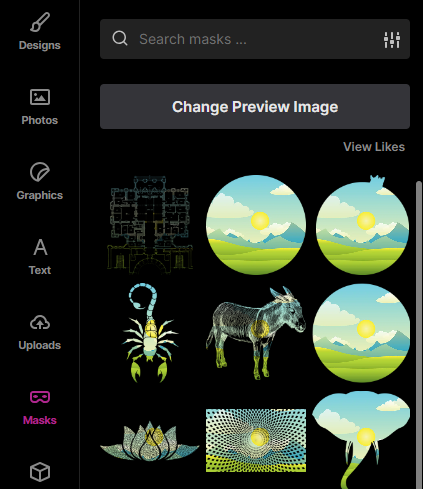Viewport: 423px width, 489px height.
Task: Select the Text tool icon
Action: 40,247
